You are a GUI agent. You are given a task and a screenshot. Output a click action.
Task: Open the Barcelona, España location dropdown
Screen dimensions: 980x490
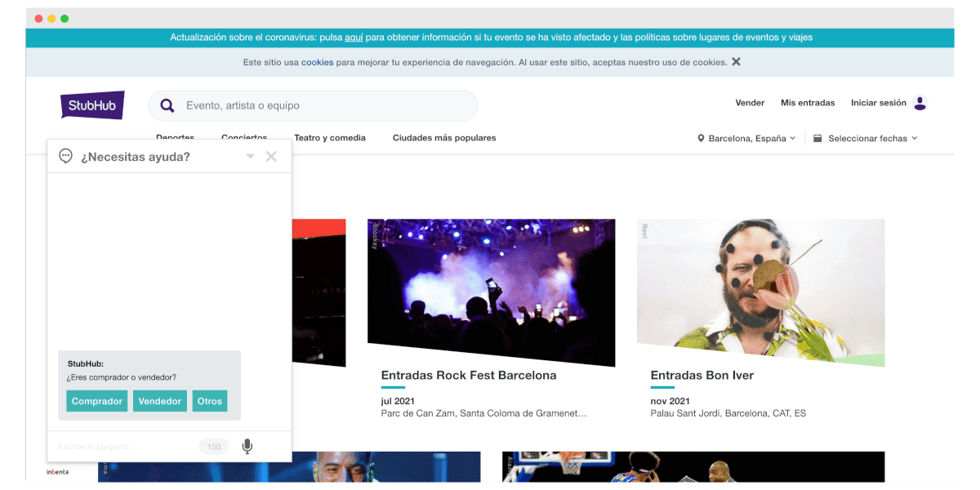pos(746,138)
